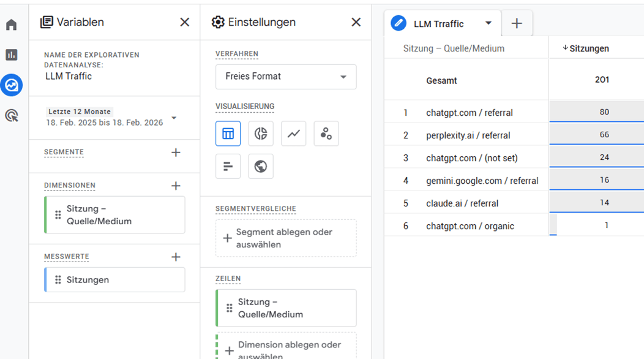Click the Sitzung – Quelle/Medium column header

click(454, 48)
